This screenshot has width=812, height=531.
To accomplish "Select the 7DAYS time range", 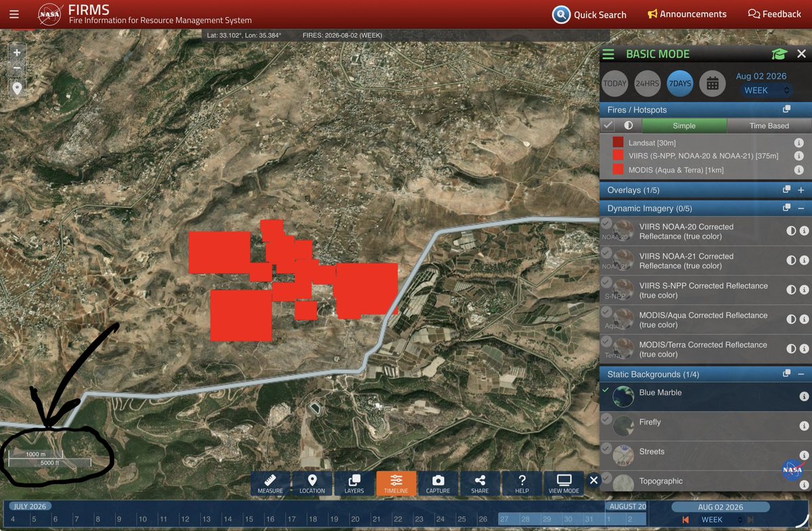I will click(680, 83).
